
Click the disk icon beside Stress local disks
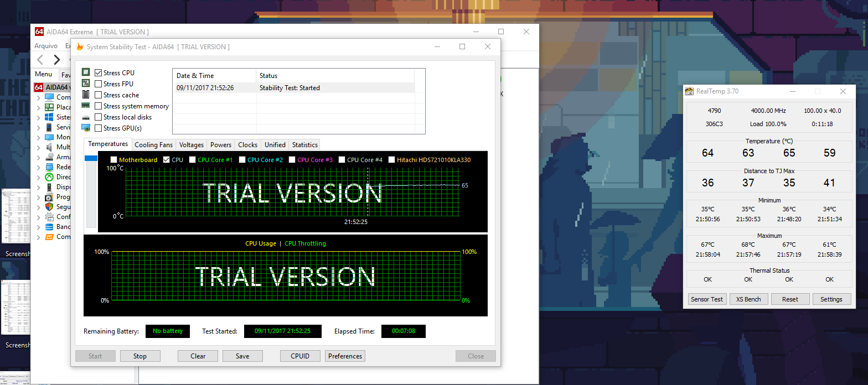tap(86, 117)
